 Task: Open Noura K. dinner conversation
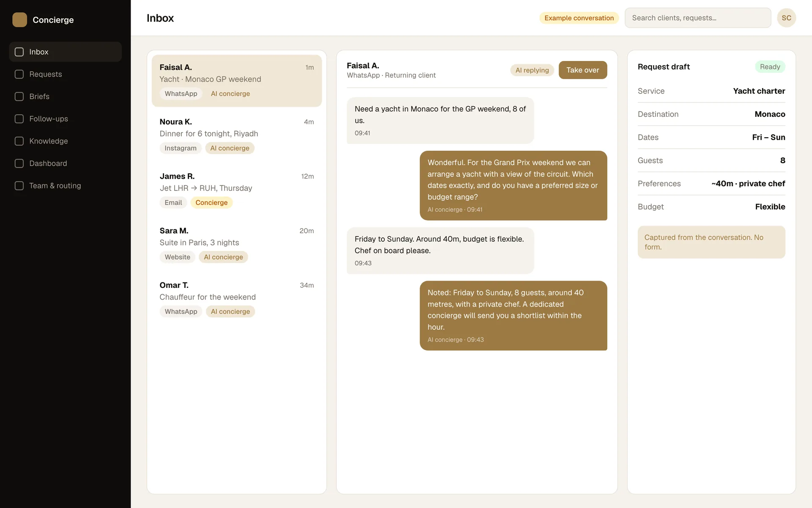(x=236, y=135)
